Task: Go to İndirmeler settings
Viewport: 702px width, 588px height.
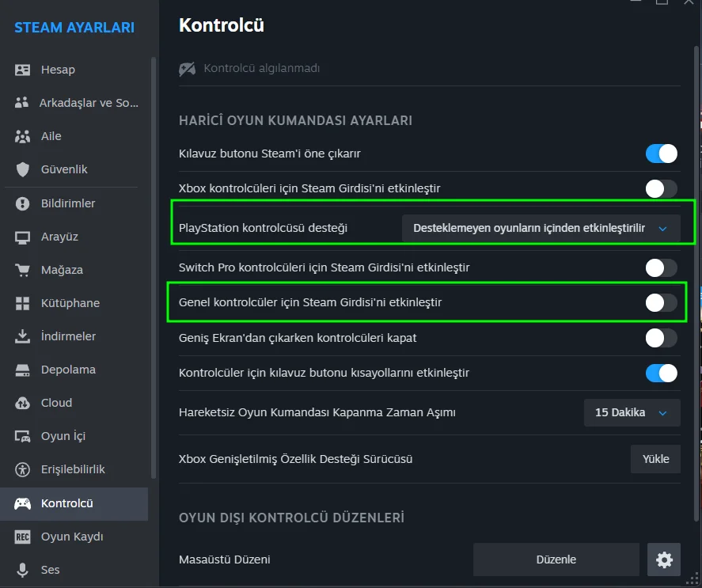Action: pyautogui.click(x=74, y=336)
